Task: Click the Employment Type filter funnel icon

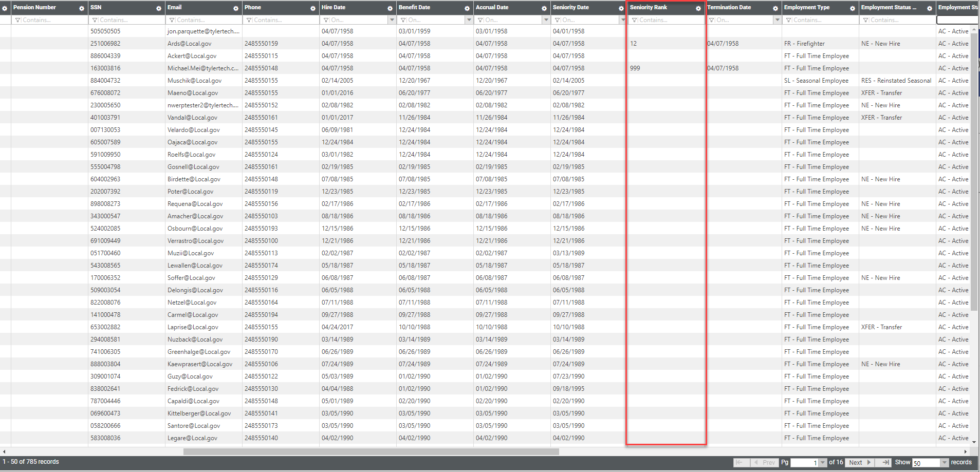Action: 789,20
